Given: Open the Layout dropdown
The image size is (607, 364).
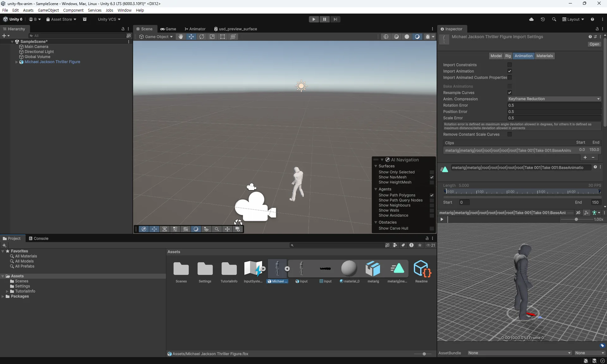Looking at the screenshot, I should tap(573, 19).
